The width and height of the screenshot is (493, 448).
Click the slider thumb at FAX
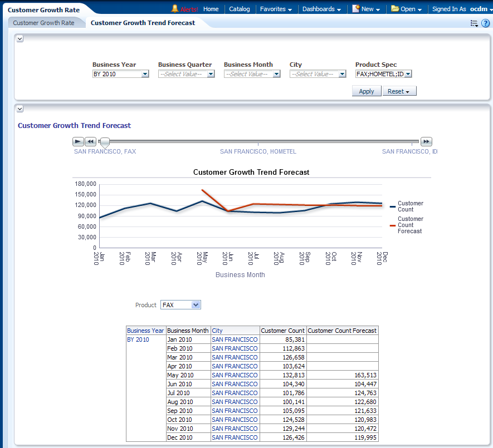[x=104, y=143]
